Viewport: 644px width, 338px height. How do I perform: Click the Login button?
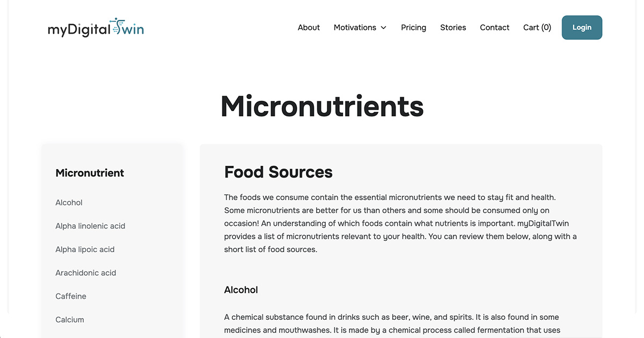[582, 27]
